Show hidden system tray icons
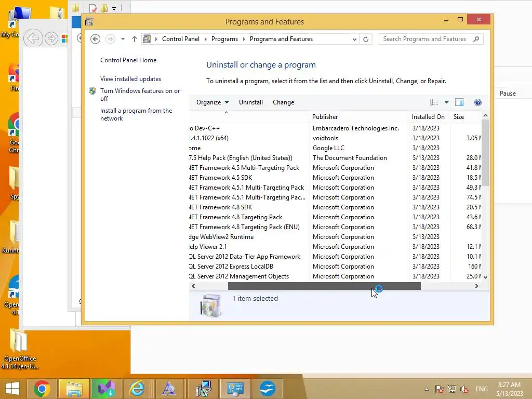This screenshot has width=532, height=399. (x=427, y=390)
